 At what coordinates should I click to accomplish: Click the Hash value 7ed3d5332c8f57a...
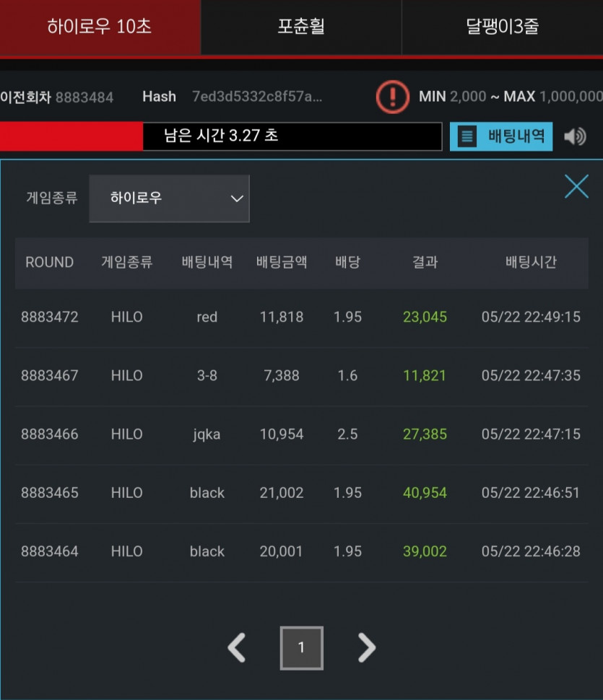click(257, 97)
